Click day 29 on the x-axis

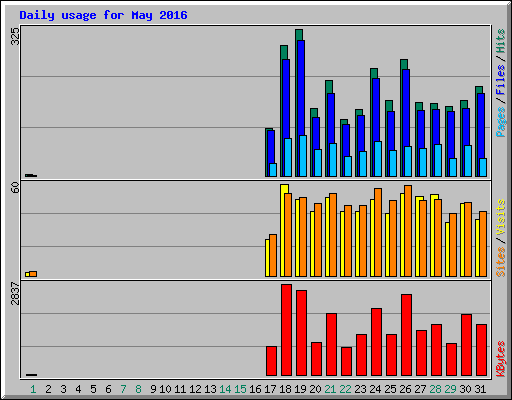coord(450,389)
